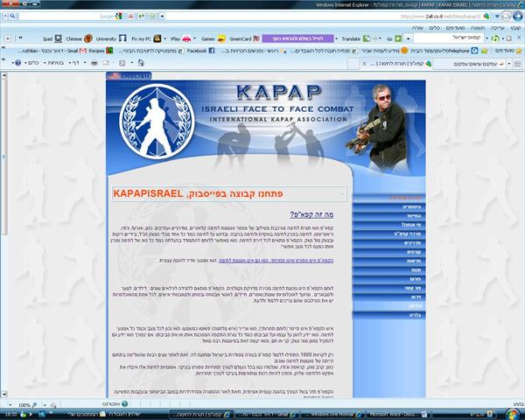525x420 pixels.
Task: Switch to Microsoft Word taskbar button
Action: [x=397, y=414]
